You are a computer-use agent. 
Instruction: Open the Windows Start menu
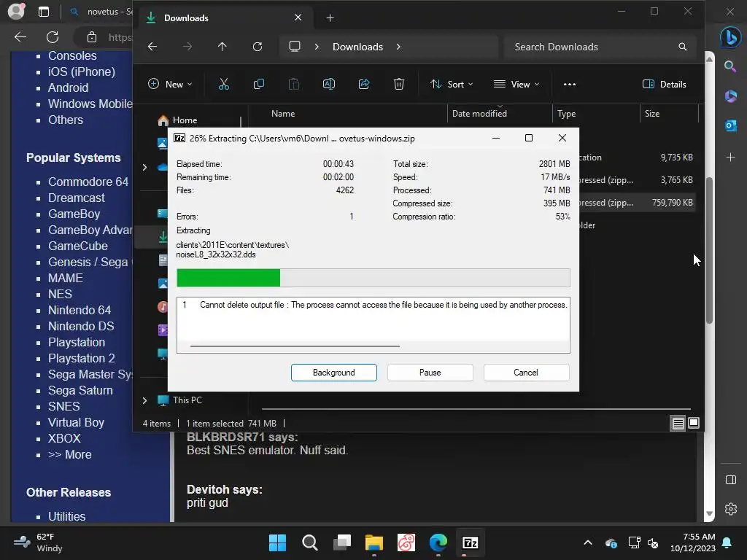[277, 542]
